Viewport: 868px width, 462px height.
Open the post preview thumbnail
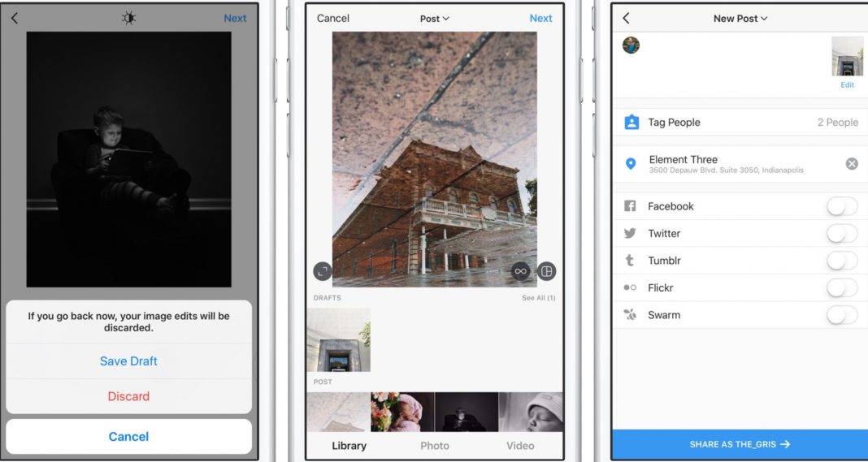(847, 57)
